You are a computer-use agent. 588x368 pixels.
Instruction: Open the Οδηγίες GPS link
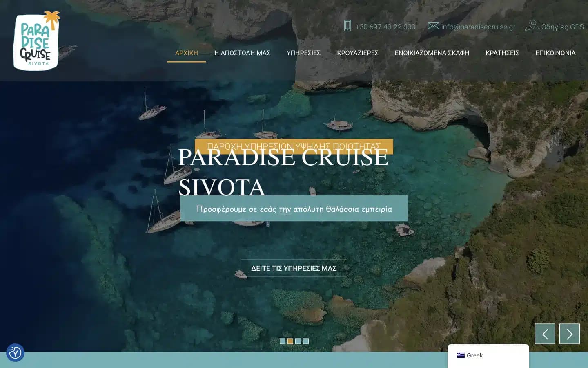pyautogui.click(x=562, y=27)
